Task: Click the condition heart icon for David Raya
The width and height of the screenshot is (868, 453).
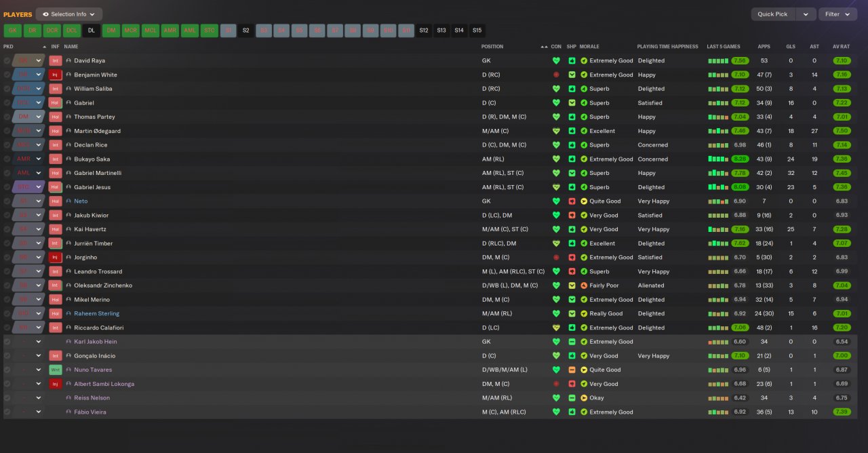Action: [x=556, y=60]
